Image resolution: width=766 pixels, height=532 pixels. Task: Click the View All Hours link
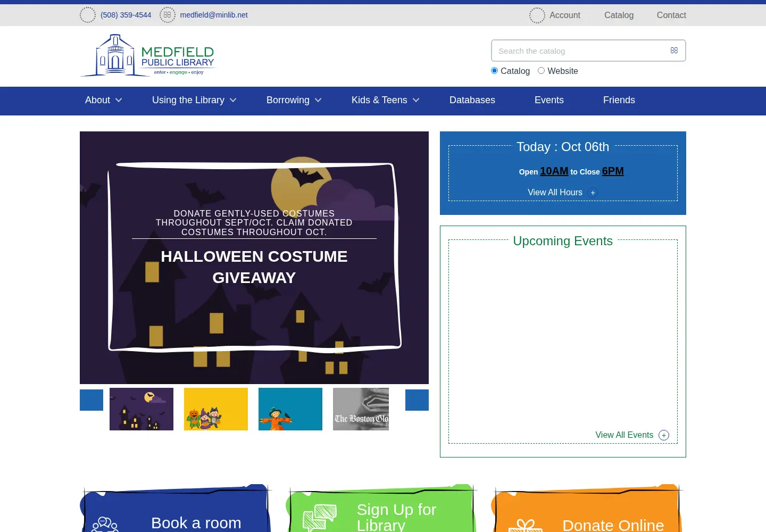click(555, 193)
